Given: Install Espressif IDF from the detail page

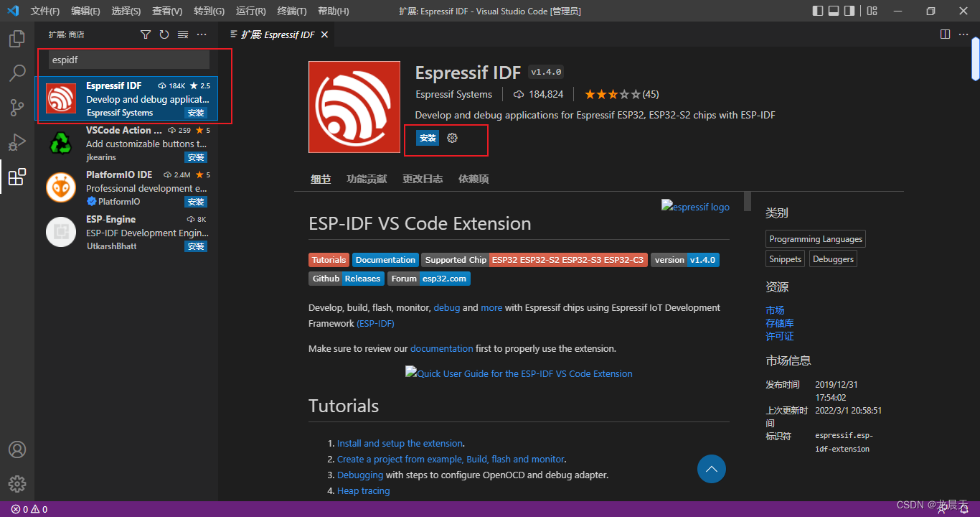Looking at the screenshot, I should [428, 138].
